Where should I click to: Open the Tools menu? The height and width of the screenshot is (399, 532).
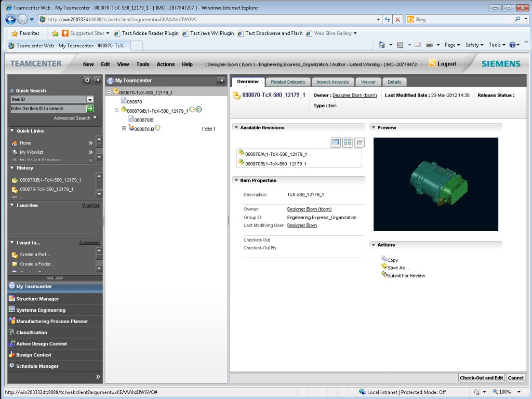tap(142, 64)
